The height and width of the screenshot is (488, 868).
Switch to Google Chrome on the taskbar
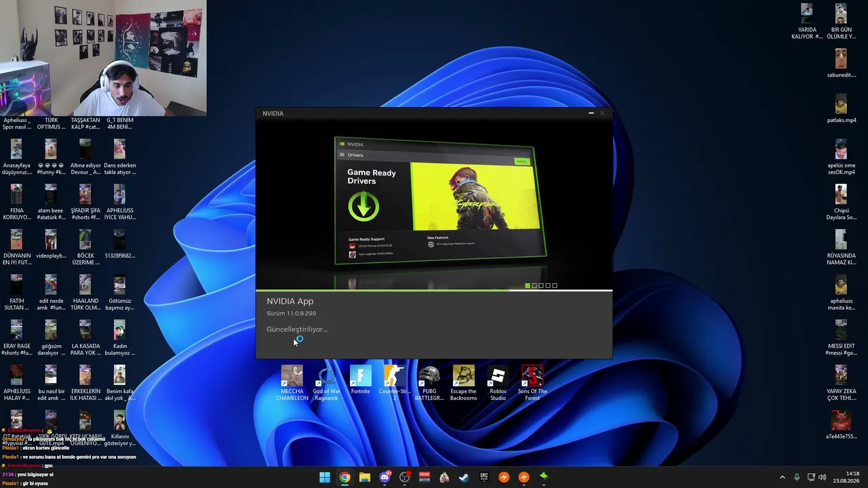pos(344,477)
